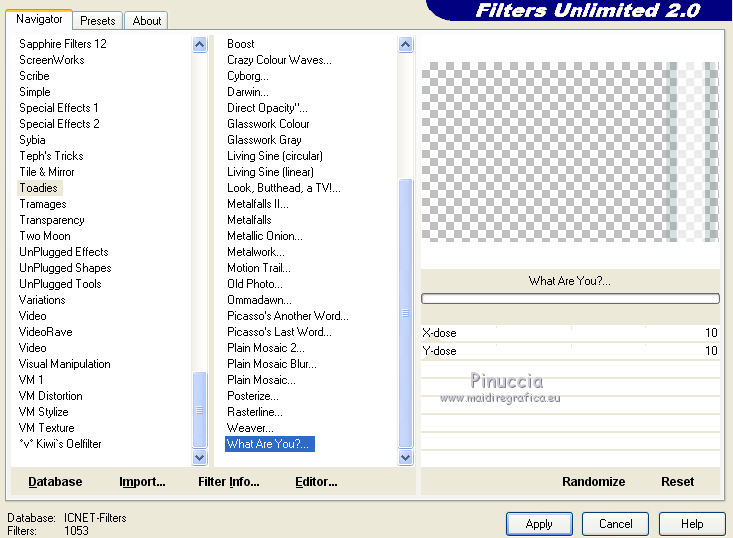This screenshot has height=538, width=733.
Task: Choose Glasswork Colour filter
Action: pyautogui.click(x=268, y=124)
